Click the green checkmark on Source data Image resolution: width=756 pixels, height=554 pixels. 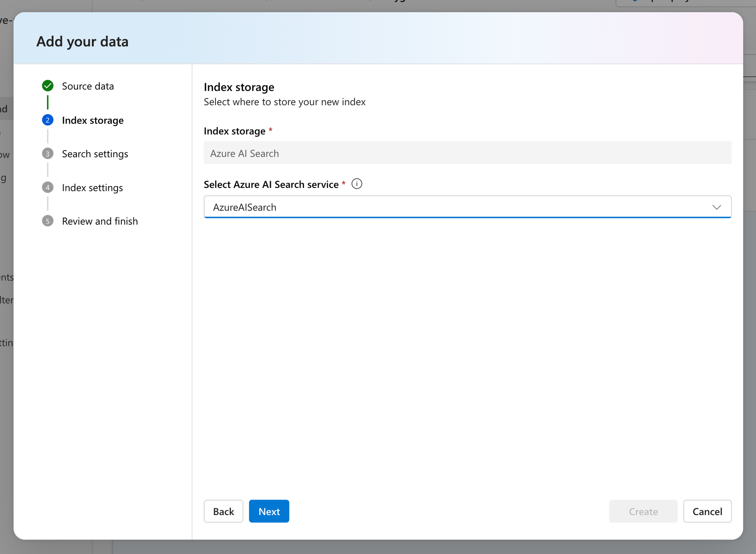point(48,86)
